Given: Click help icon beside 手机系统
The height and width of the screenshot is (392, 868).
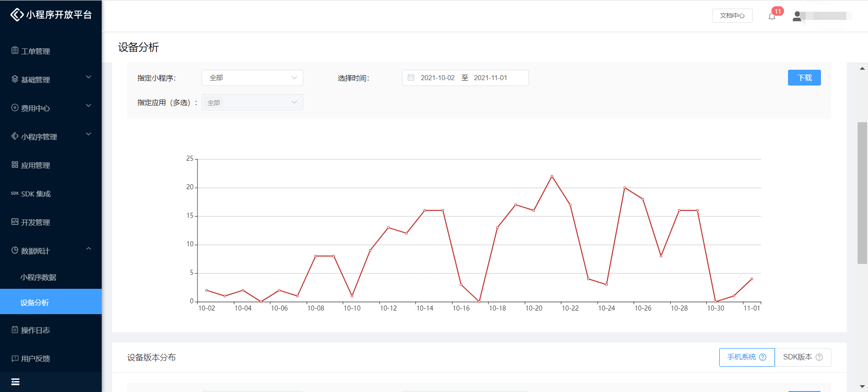Looking at the screenshot, I should pyautogui.click(x=763, y=357).
